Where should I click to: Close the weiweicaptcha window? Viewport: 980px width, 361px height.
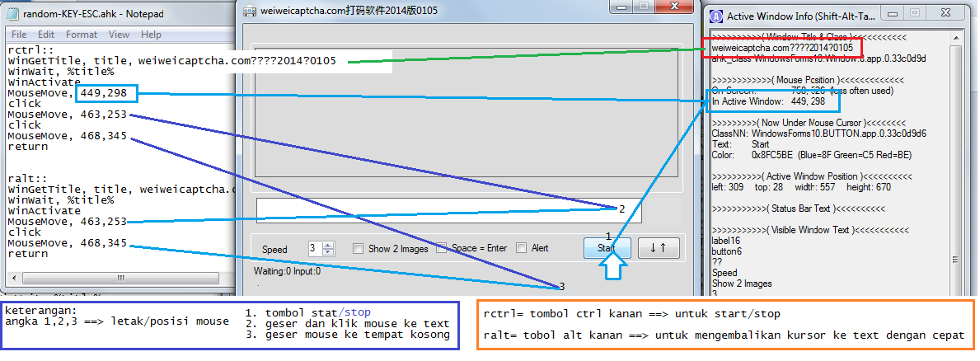pyautogui.click(x=674, y=7)
